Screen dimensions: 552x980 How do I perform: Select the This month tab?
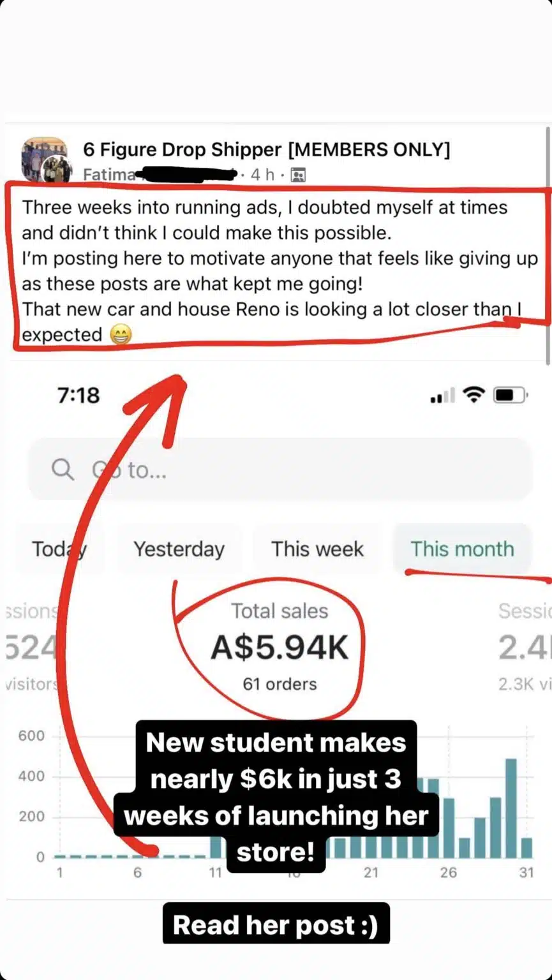click(x=462, y=549)
